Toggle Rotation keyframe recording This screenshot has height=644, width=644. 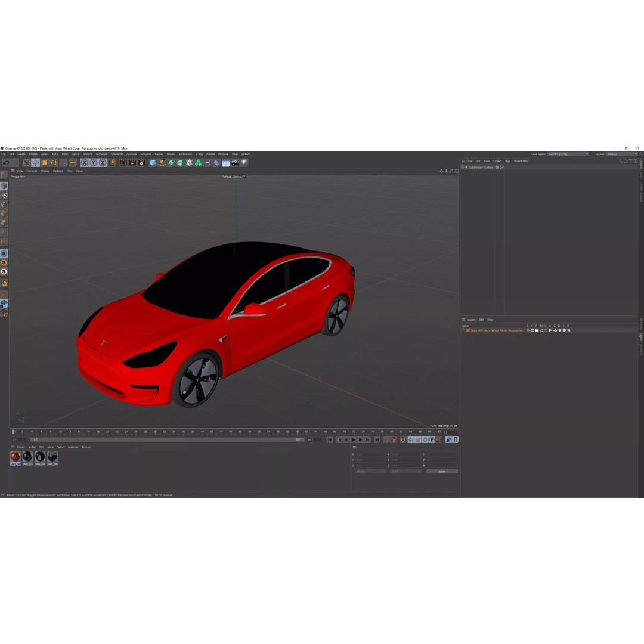[x=425, y=439]
